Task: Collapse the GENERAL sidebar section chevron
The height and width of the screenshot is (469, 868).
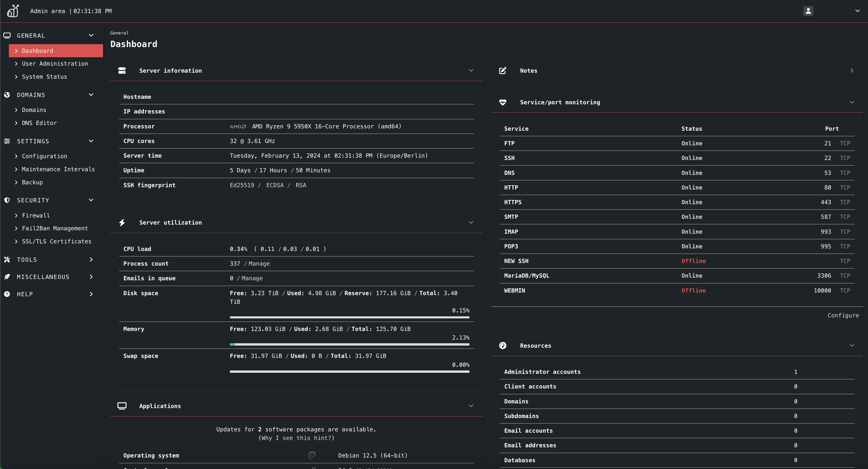Action: 91,35
